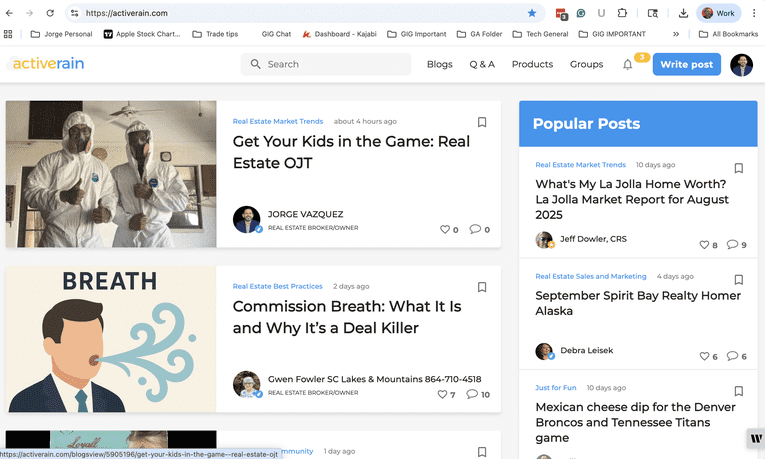Click the activerain logo
This screenshot has height=459, width=765.
(x=46, y=63)
